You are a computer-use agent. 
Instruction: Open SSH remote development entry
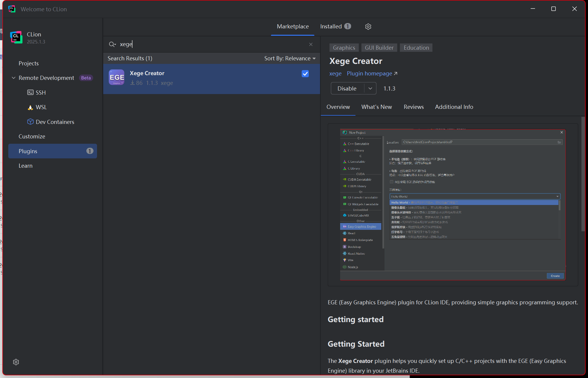(41, 93)
